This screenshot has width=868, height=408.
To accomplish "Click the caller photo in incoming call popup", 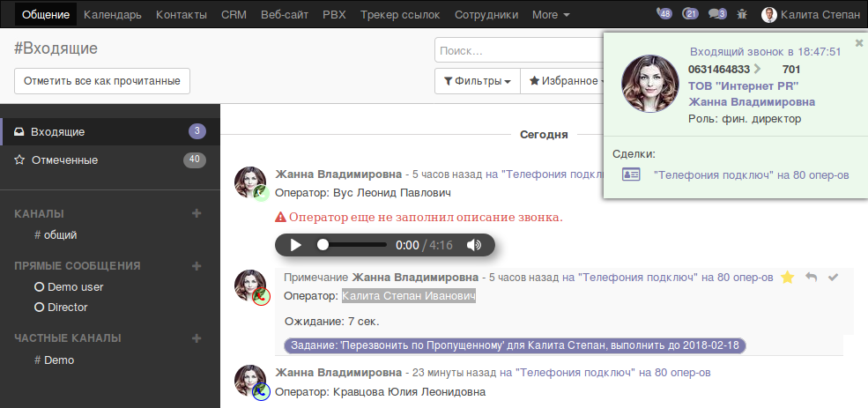I will pos(649,84).
